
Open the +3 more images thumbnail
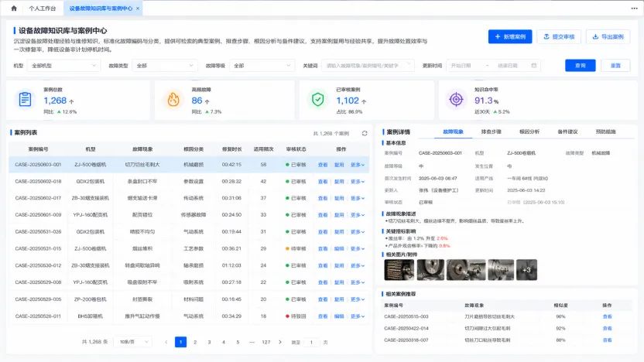click(526, 270)
